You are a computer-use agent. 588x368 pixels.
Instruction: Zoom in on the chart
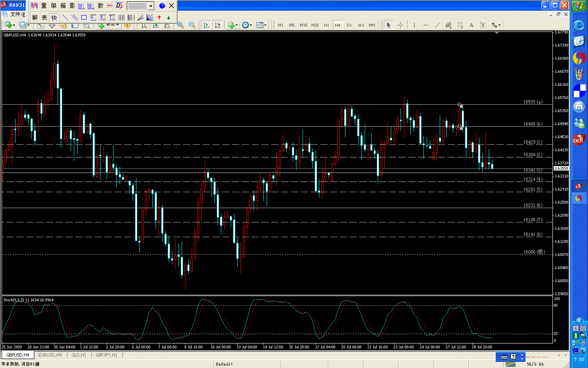tap(180, 25)
